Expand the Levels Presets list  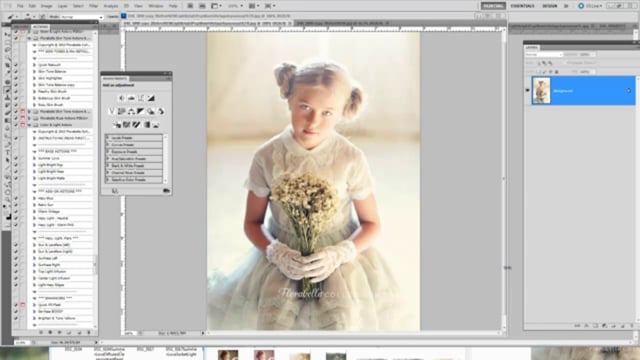click(x=108, y=138)
